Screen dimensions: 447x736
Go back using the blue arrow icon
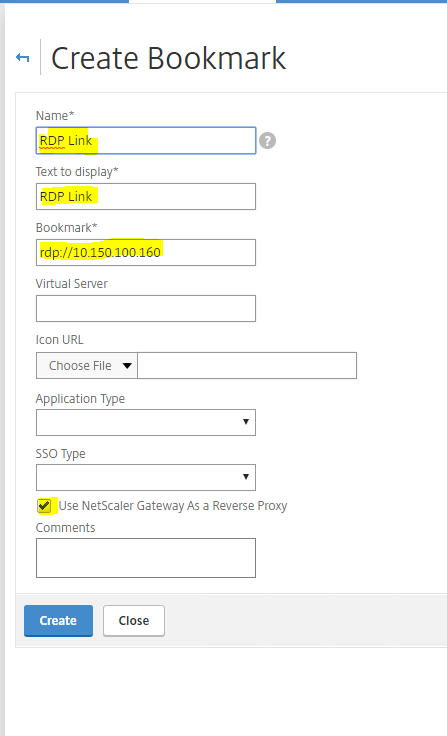point(22,58)
